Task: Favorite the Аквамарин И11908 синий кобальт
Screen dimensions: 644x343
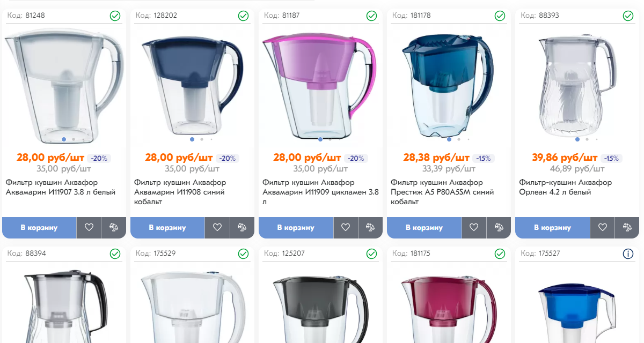Action: [217, 227]
